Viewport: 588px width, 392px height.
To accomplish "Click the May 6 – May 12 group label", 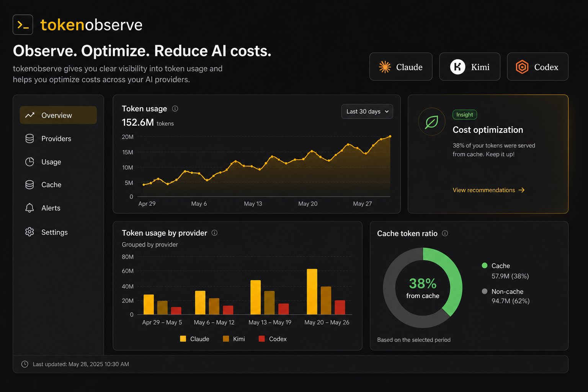I will [x=214, y=322].
